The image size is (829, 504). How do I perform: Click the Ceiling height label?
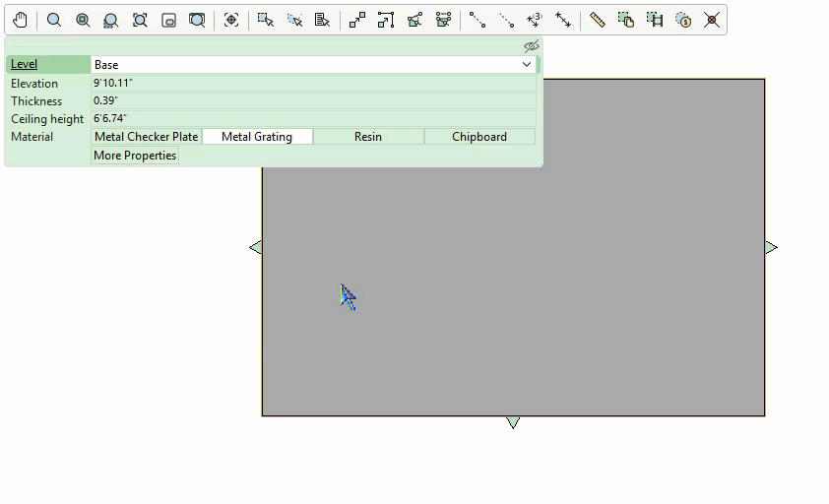47,119
